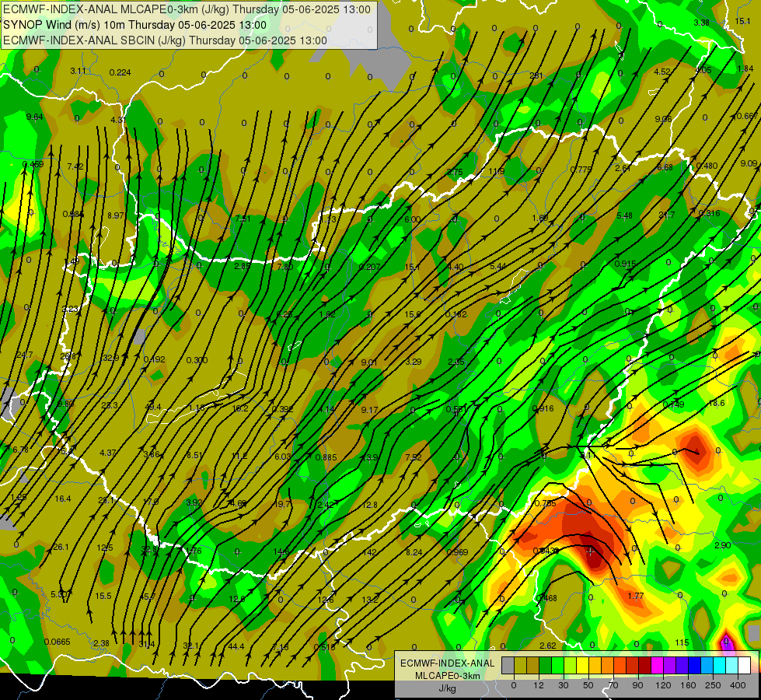Viewport: 761px width, 700px height.
Task: Select the map value 44.4
Action: (236, 646)
